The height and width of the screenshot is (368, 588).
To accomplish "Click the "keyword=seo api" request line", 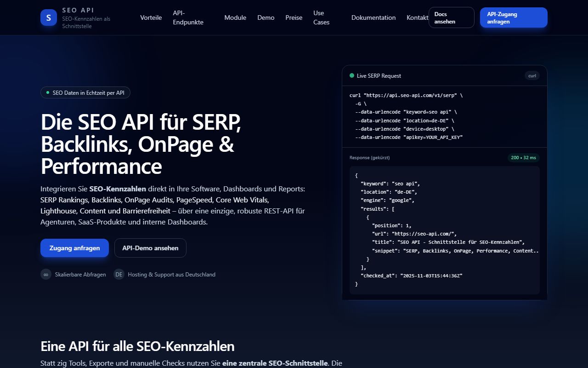I will click(406, 112).
